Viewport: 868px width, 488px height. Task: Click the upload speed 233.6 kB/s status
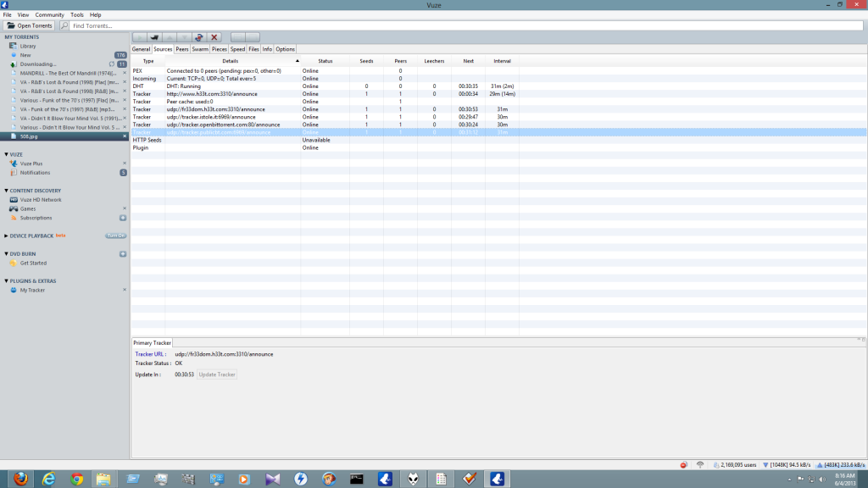(x=841, y=465)
